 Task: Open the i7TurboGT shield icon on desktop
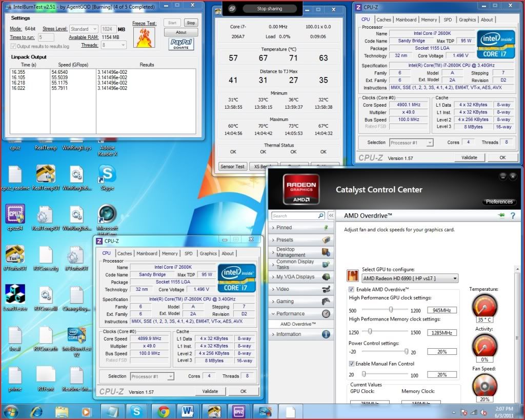point(15,258)
